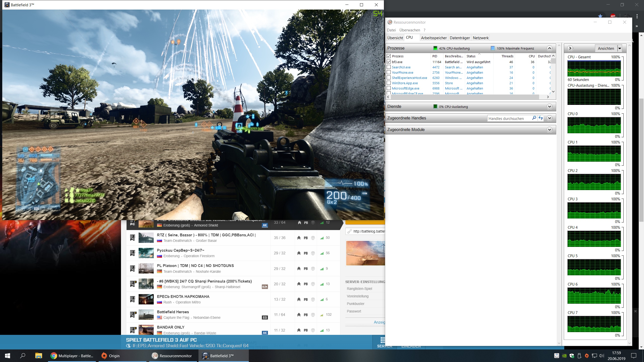Uncheck the bf3.exe process checkbox

pos(389,62)
